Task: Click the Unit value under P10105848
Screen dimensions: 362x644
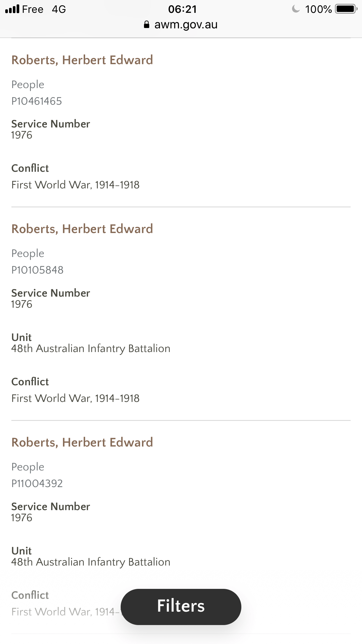Action: point(91,349)
